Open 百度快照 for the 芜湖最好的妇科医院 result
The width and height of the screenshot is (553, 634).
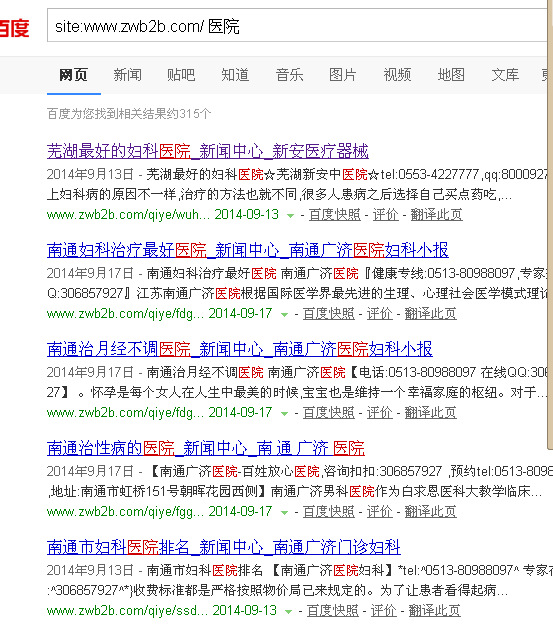click(x=335, y=215)
